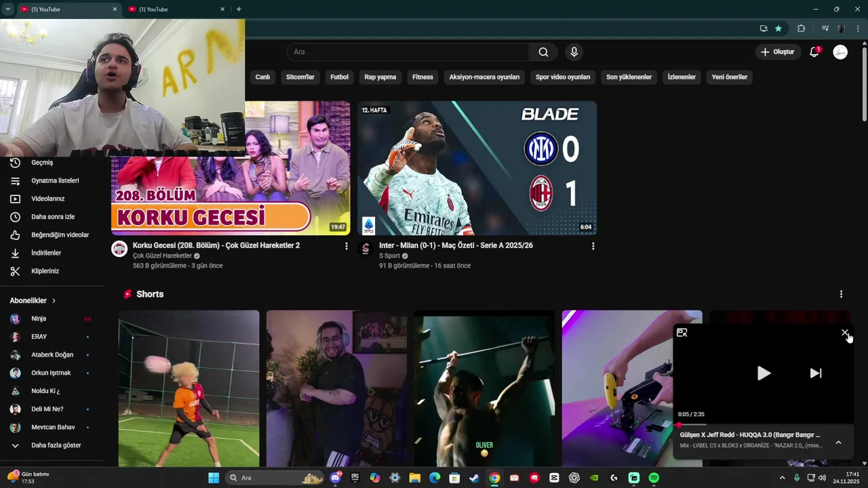Play the miniplayer video
This screenshot has width=868, height=488.
tap(764, 373)
